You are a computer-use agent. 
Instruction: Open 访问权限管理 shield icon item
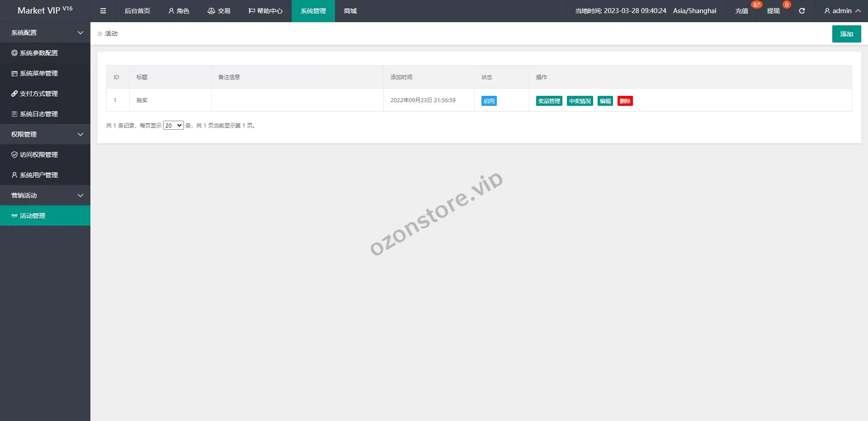(35, 155)
